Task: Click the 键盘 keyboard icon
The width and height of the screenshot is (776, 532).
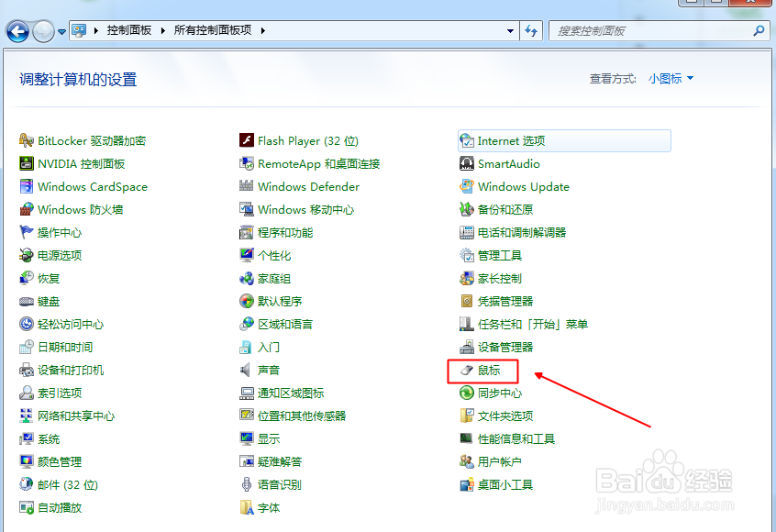Action: tap(27, 301)
